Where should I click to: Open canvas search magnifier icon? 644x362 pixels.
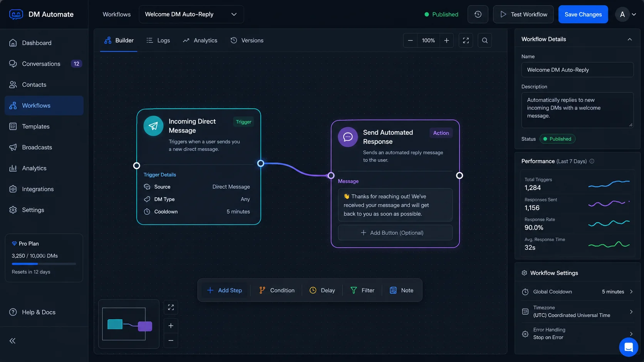click(485, 40)
